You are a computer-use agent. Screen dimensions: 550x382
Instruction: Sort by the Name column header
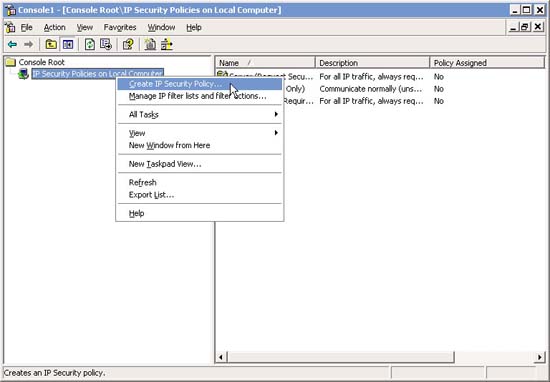(x=265, y=63)
